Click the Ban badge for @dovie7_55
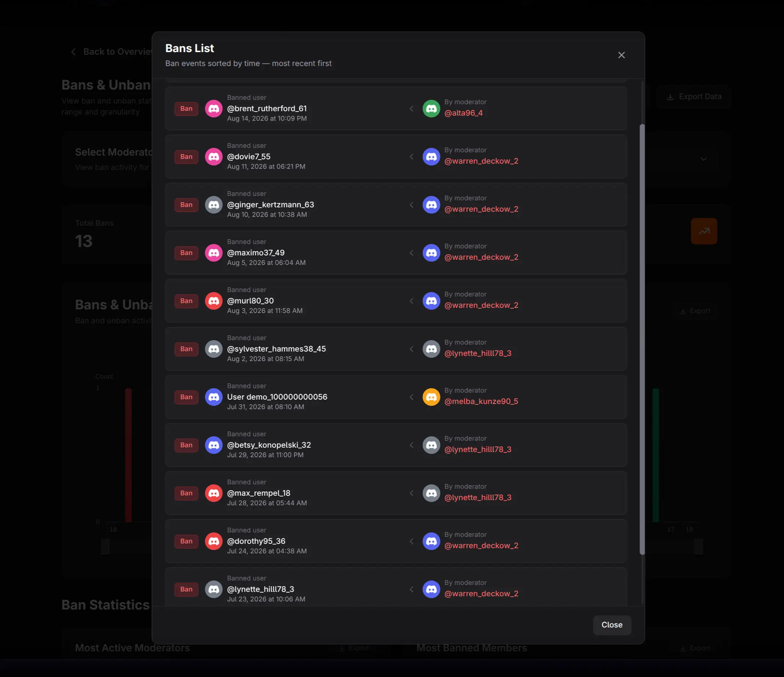This screenshot has width=784, height=677. (x=186, y=157)
